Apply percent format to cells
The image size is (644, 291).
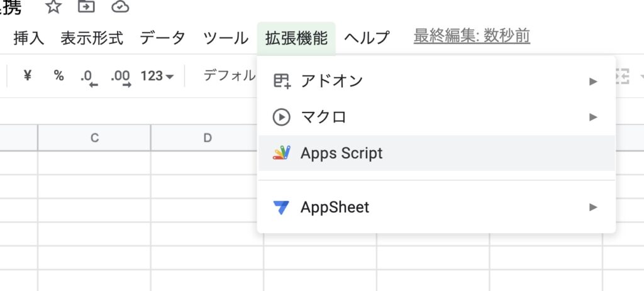58,76
